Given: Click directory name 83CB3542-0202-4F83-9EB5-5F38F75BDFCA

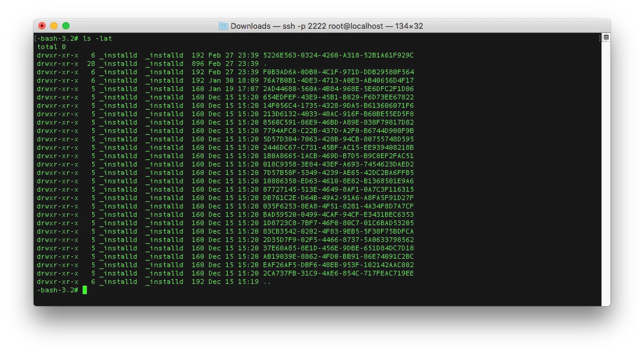Looking at the screenshot, I should click(338, 231).
